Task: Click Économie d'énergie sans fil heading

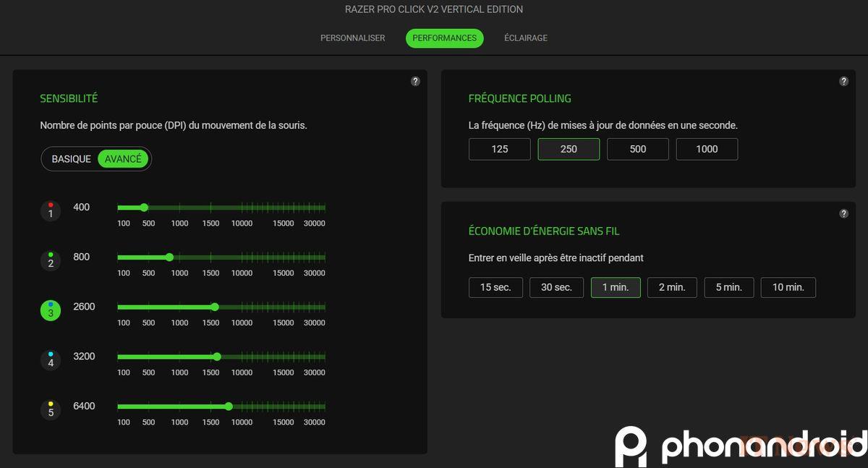Action: 544,231
